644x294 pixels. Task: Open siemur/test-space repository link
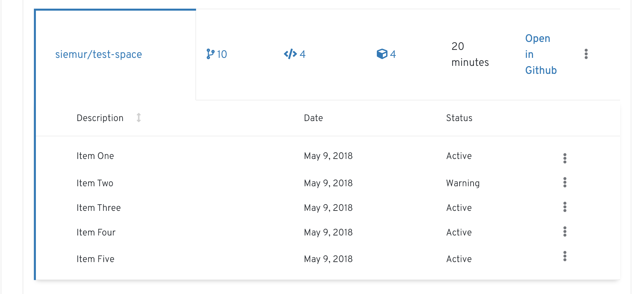tap(98, 54)
